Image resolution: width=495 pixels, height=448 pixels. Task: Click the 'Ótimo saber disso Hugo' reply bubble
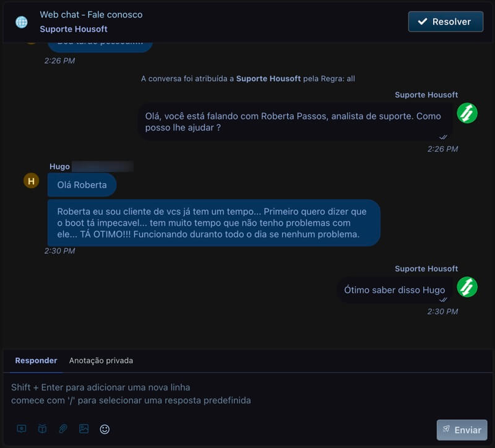[x=394, y=290]
